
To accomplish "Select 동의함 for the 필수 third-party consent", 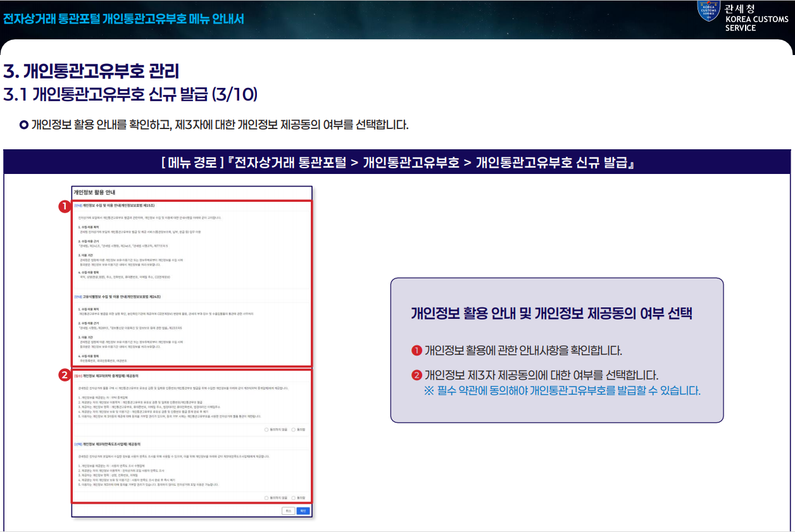I will [299, 430].
